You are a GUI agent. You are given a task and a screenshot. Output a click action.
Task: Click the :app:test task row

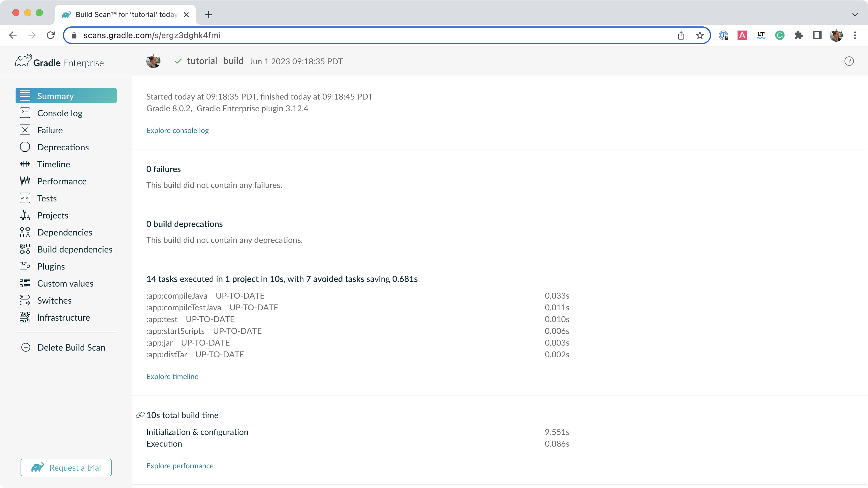point(358,319)
